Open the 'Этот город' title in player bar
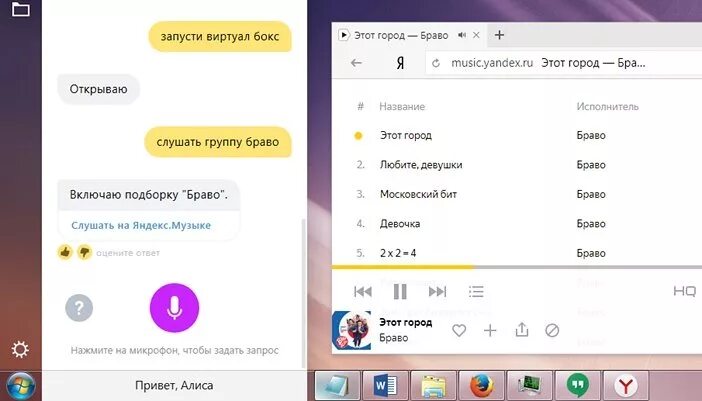The height and width of the screenshot is (401, 702). 406,322
